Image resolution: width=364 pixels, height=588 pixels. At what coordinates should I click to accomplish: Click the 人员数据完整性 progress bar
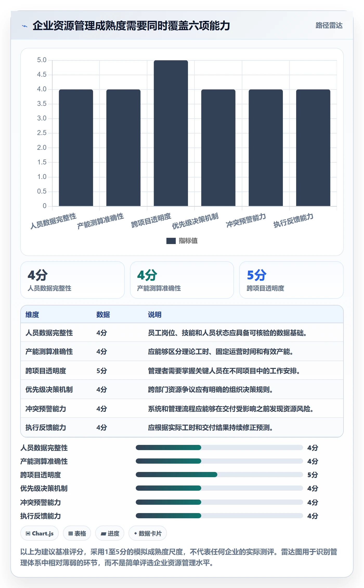219,448
